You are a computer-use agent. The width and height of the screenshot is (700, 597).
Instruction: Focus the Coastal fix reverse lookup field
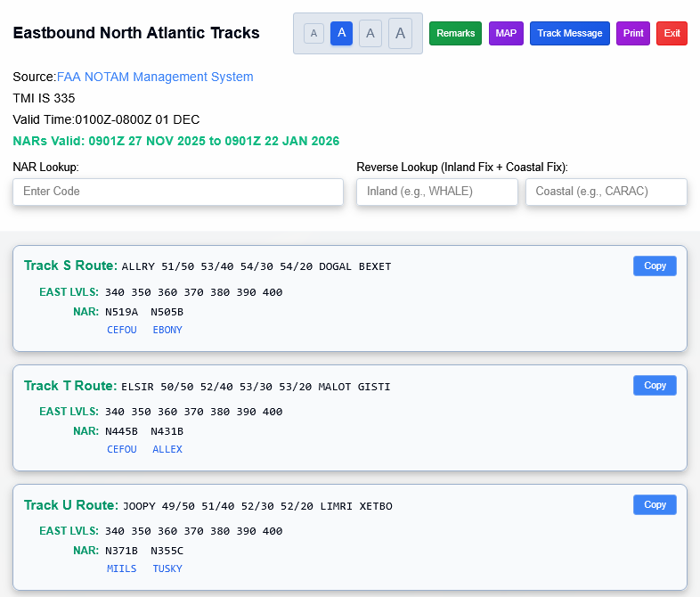point(606,192)
